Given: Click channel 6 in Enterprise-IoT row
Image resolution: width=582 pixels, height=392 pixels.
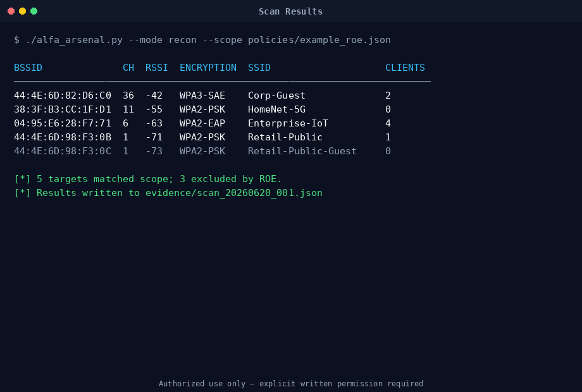Looking at the screenshot, I should pyautogui.click(x=126, y=123).
